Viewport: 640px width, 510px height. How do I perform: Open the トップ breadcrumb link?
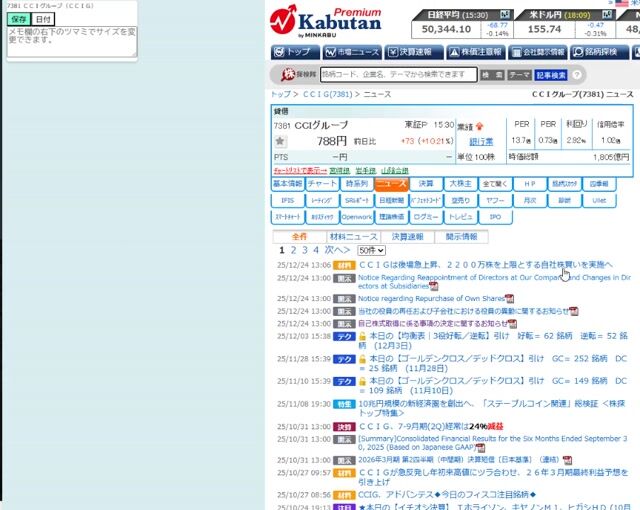tap(281, 95)
